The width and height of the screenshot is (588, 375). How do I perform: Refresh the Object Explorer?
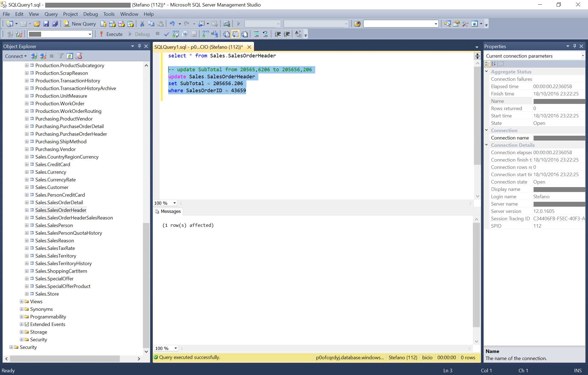(70, 56)
